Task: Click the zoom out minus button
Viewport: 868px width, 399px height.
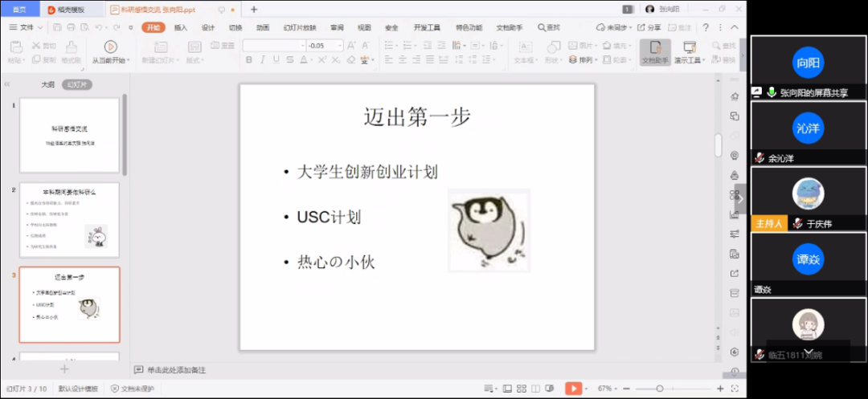Action: click(625, 389)
